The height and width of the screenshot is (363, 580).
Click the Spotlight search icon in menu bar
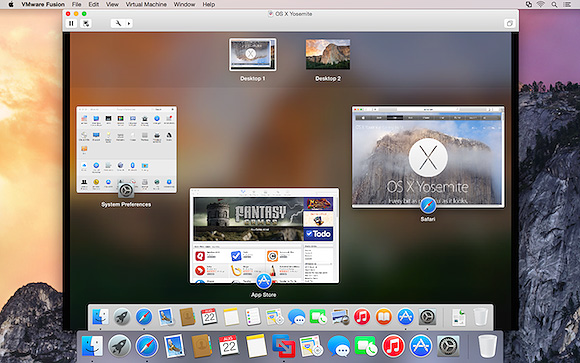(x=554, y=4)
